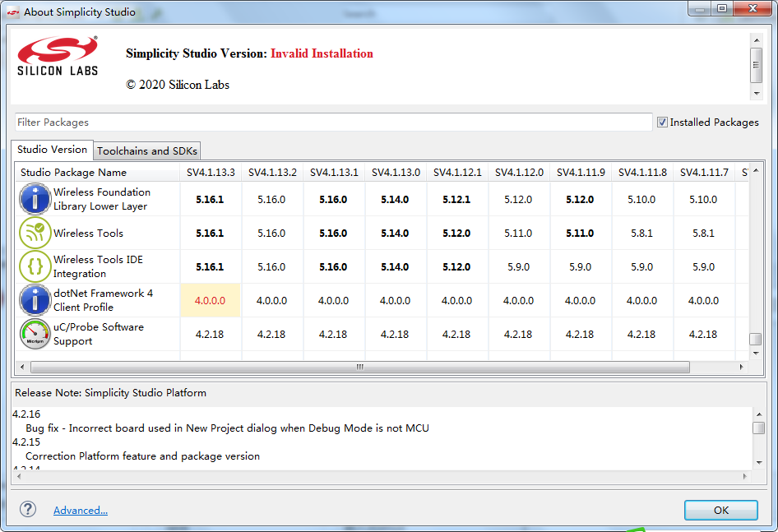778x532 pixels.
Task: Click the table's vertical scroll down arrow
Action: 756,354
